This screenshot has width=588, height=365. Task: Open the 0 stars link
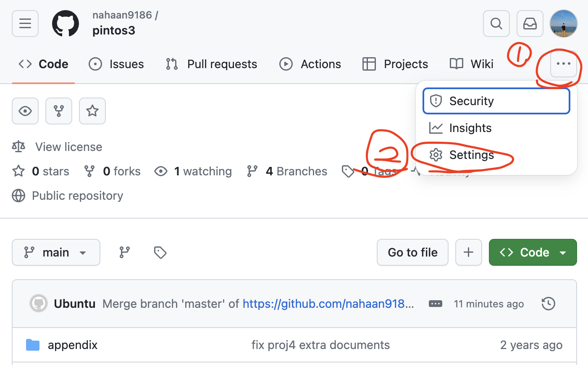pyautogui.click(x=41, y=171)
